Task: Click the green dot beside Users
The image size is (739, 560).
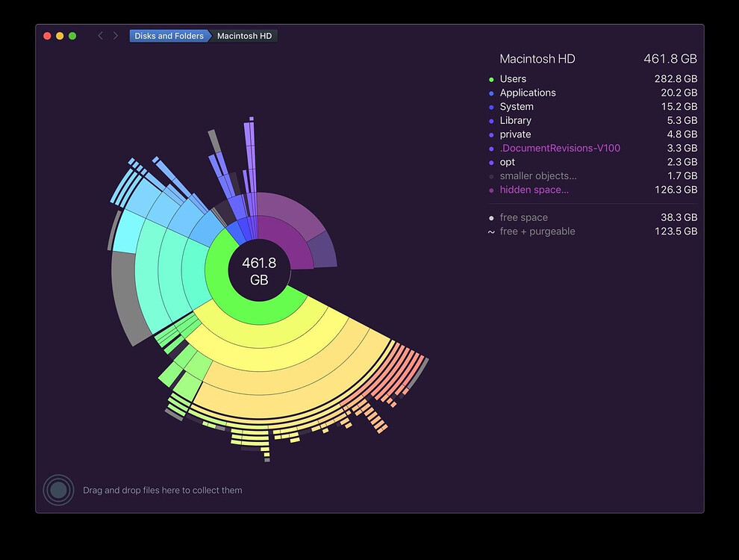Action: pyautogui.click(x=491, y=79)
